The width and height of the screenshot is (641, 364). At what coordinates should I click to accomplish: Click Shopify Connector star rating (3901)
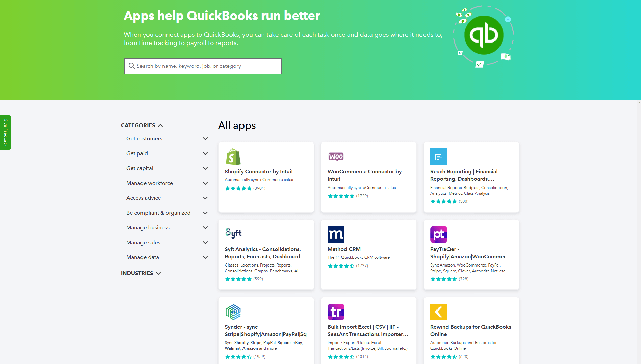245,188
